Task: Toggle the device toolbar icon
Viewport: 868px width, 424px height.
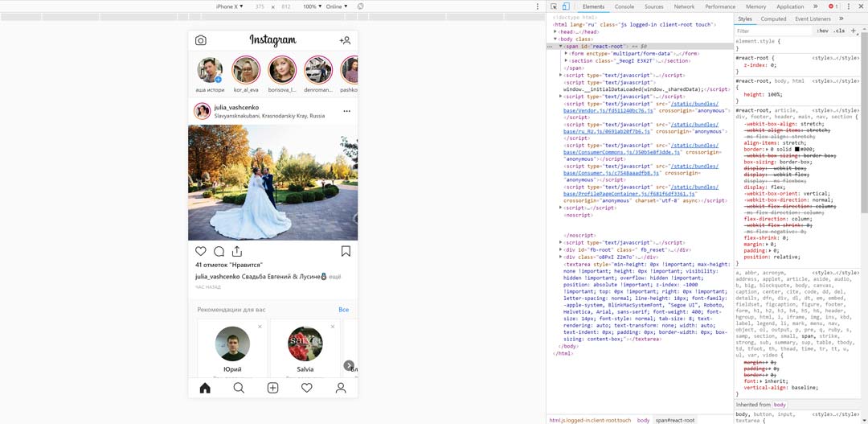Action: point(565,6)
